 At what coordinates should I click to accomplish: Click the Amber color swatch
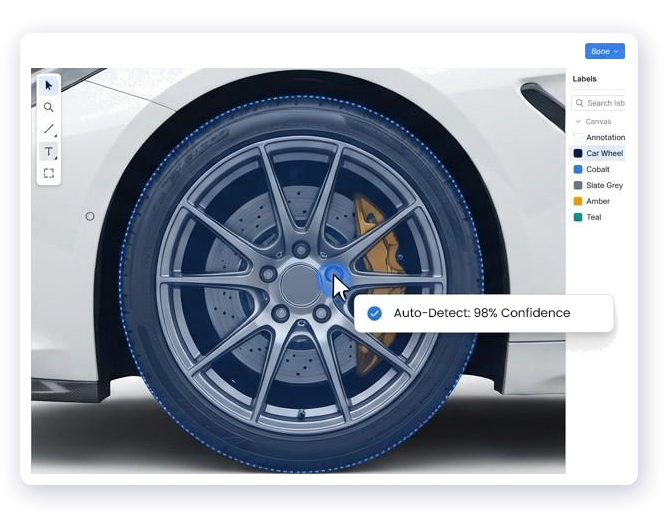point(578,201)
